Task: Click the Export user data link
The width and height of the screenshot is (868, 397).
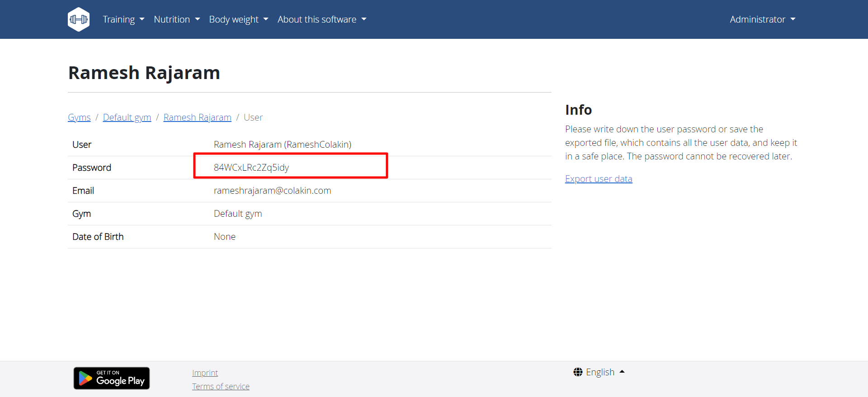Action: pyautogui.click(x=599, y=179)
